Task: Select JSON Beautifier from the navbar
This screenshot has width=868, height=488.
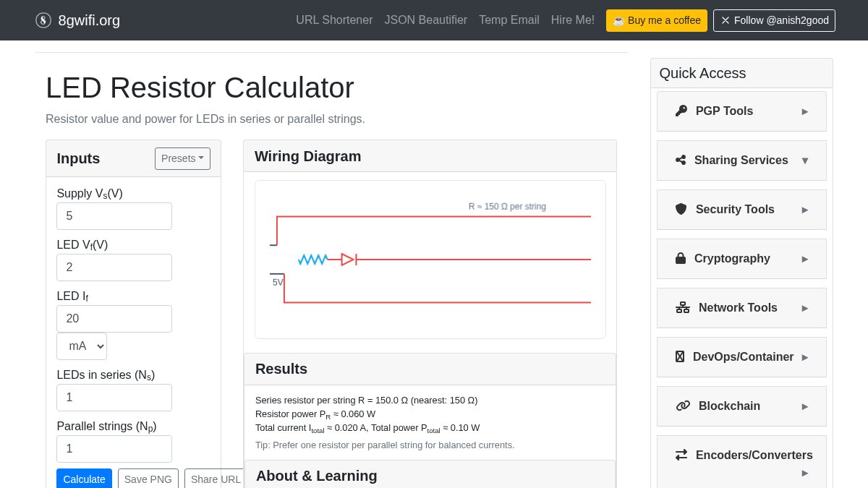Action: [426, 20]
